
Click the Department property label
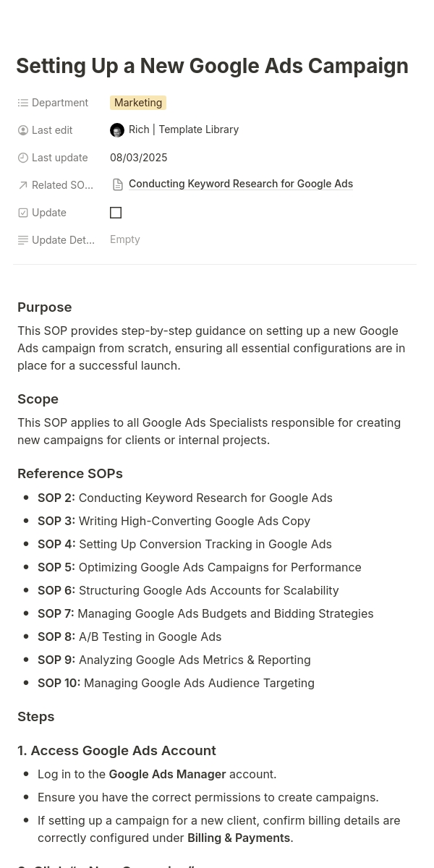pos(60,103)
